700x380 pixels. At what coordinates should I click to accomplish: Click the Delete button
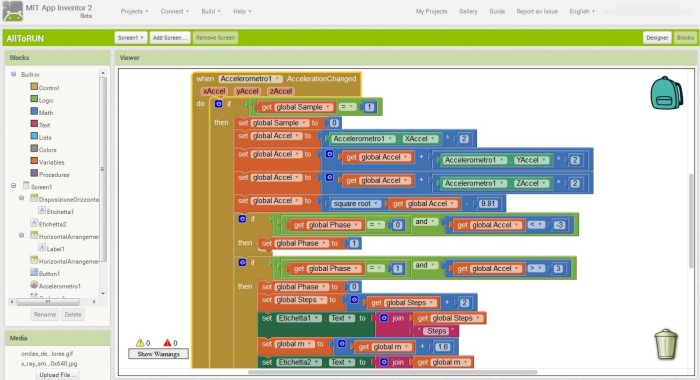pos(73,315)
